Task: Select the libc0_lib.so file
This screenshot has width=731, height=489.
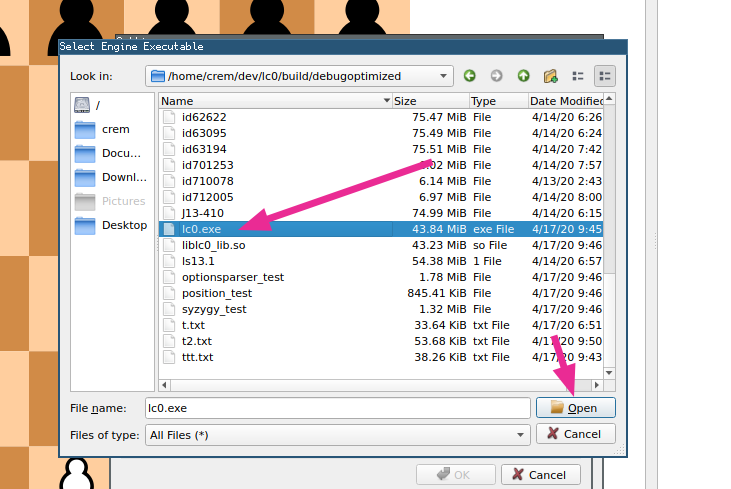Action: point(213,245)
